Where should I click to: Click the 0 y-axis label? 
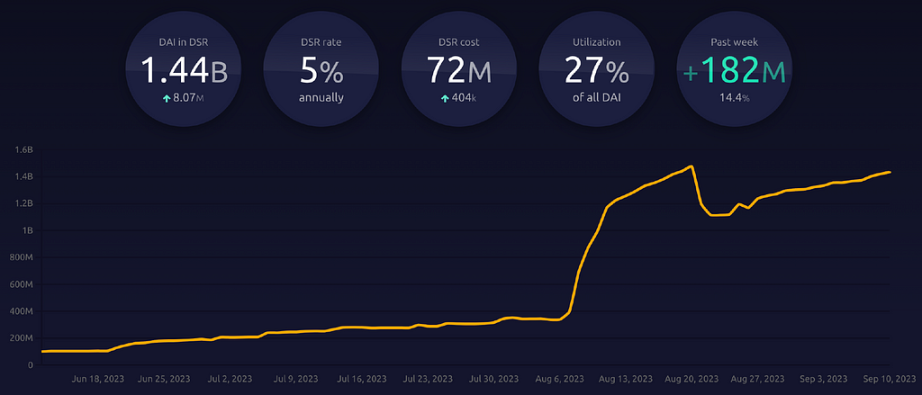coord(31,365)
